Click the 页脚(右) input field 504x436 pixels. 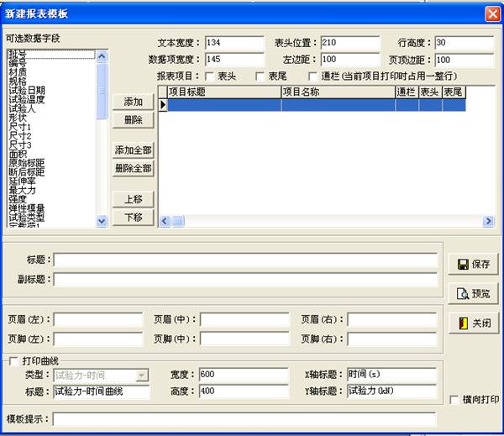tap(392, 339)
